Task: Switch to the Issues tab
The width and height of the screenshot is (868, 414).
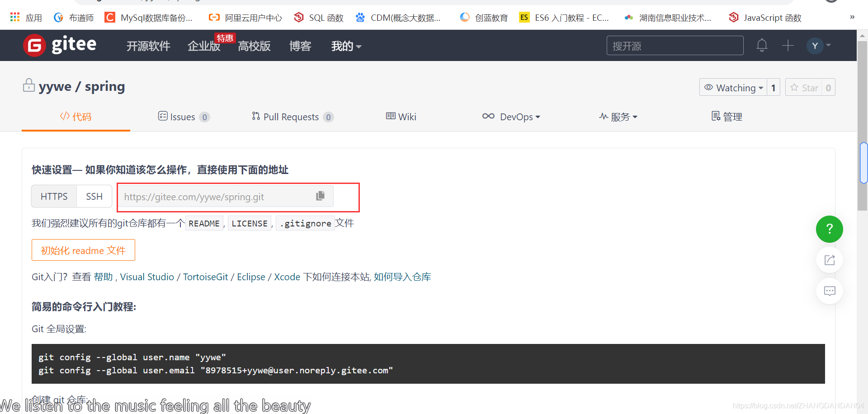Action: 184,117
